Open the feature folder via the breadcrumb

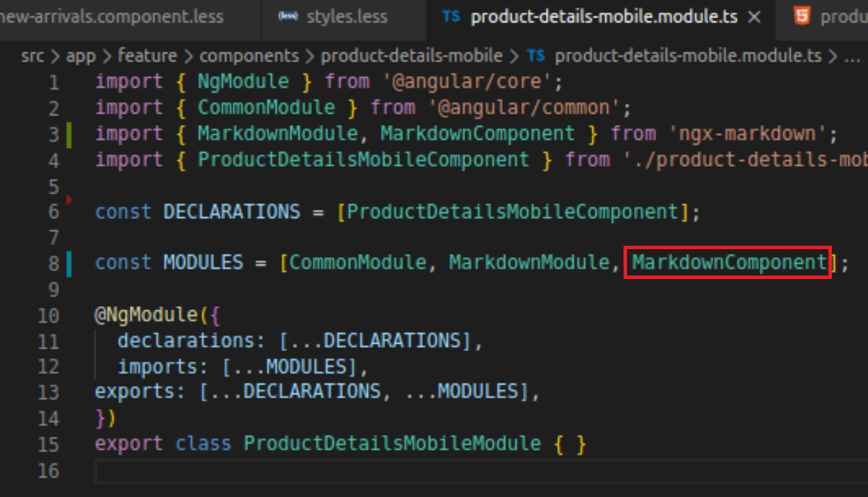pos(148,56)
